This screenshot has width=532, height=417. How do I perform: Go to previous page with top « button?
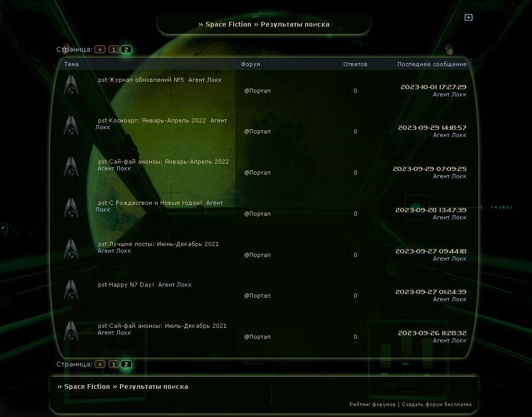100,50
